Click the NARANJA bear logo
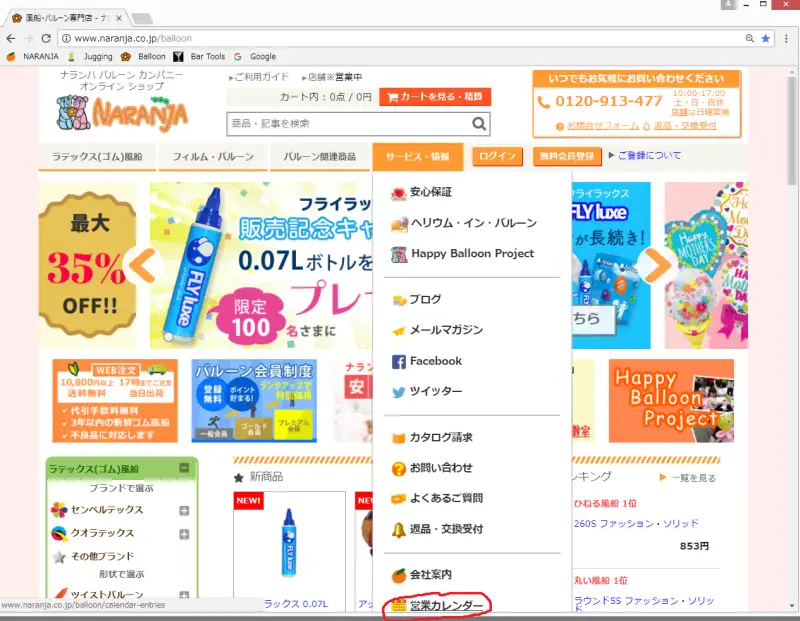Image resolution: width=800 pixels, height=621 pixels. (x=121, y=112)
